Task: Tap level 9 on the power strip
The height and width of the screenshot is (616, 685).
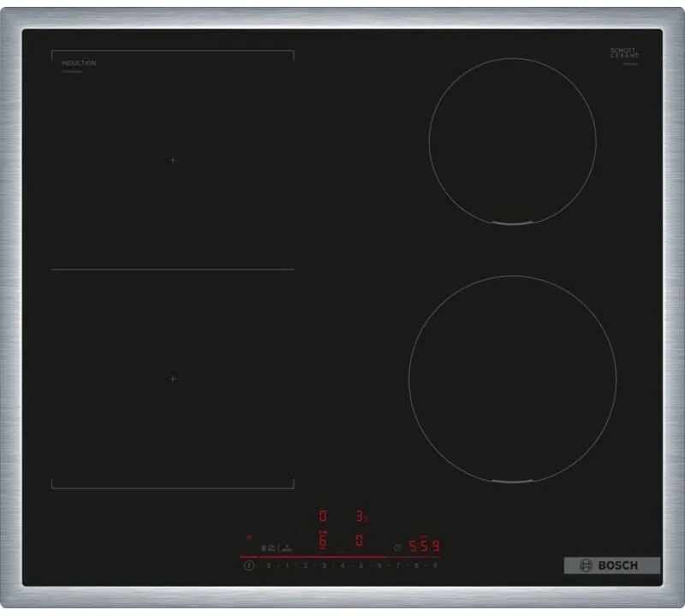Action: pos(432,566)
